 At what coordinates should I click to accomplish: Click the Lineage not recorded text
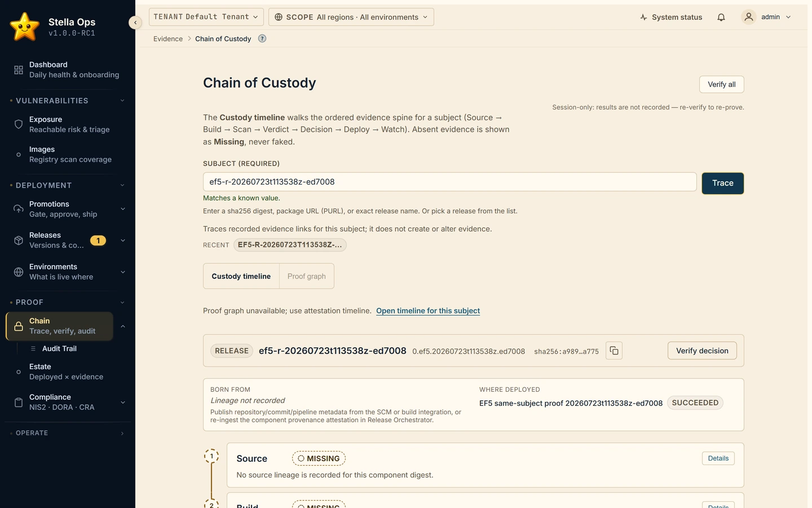coord(248,401)
